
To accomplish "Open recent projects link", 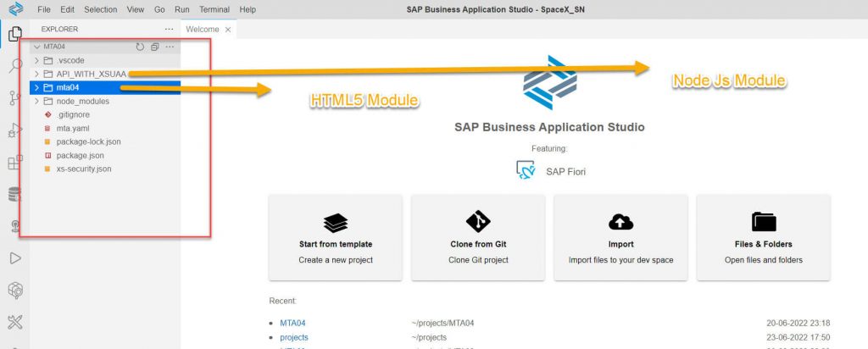I will pyautogui.click(x=294, y=337).
